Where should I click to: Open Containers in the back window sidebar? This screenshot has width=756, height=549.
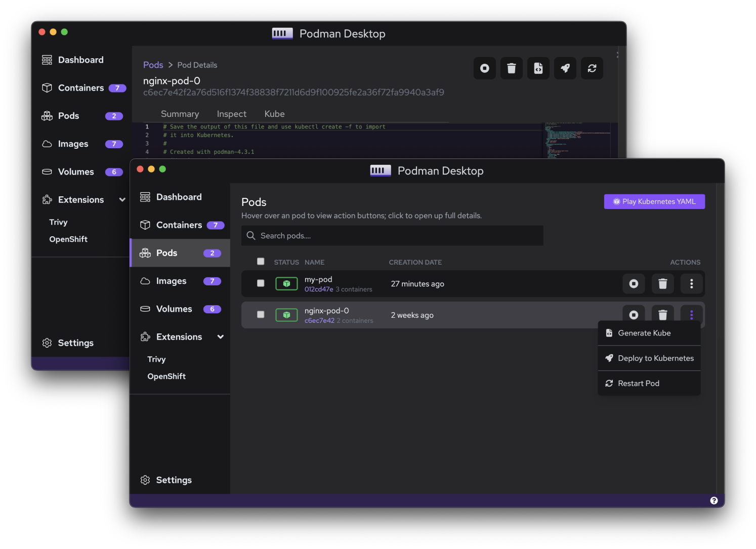[82, 88]
